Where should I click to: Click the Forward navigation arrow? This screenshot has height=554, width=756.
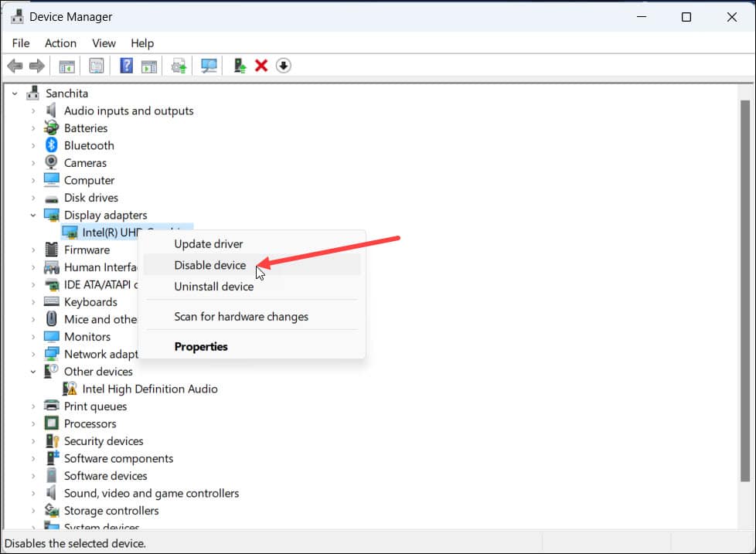(36, 66)
